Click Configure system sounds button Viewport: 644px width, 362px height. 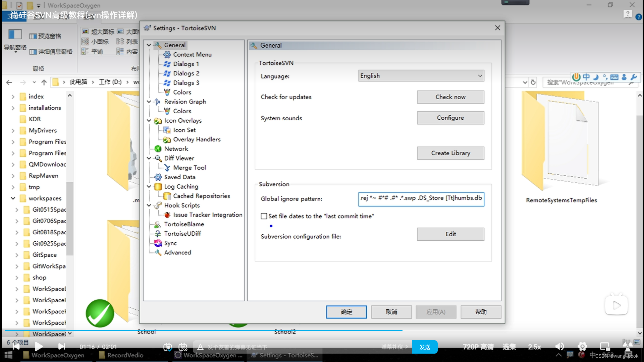[x=450, y=118]
